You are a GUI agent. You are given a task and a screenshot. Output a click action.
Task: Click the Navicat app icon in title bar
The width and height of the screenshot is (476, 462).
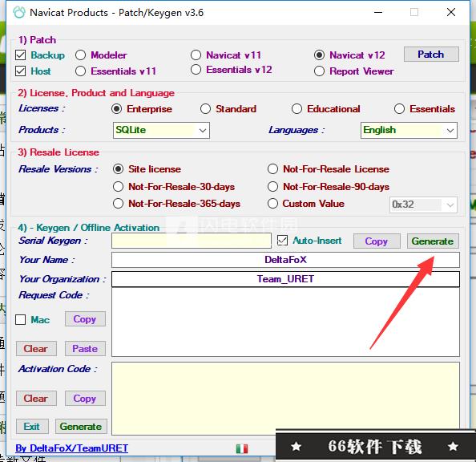[19, 13]
